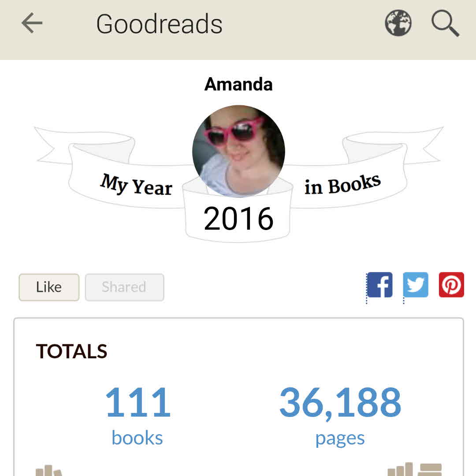Image resolution: width=476 pixels, height=476 pixels.
Task: Click the "pages" label
Action: [x=340, y=438]
